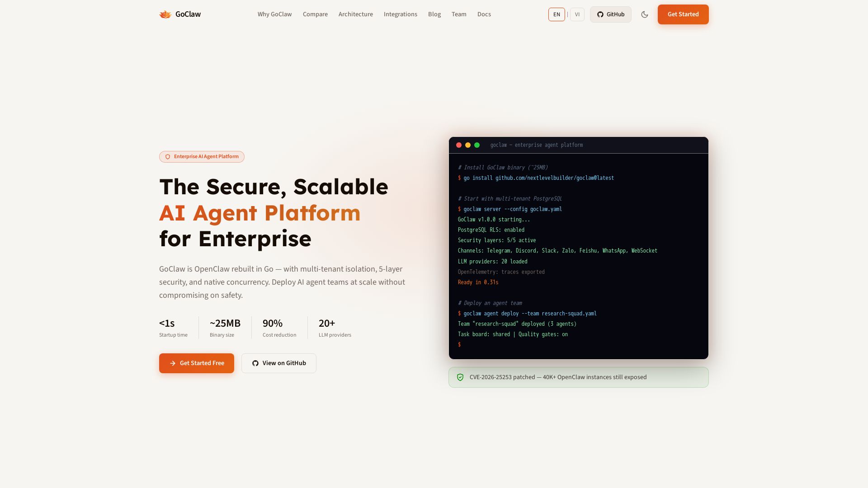Click the 'LLM providers: 20 loaded' line
The image size is (868, 488).
493,262
